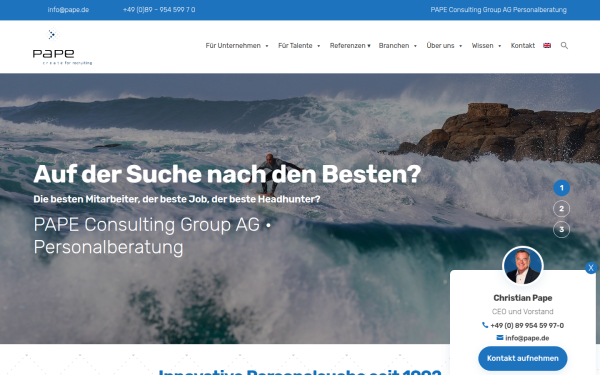Expand the Für Unternehmen dropdown arrow
Viewport: 600px width, 375px height.
coord(267,46)
